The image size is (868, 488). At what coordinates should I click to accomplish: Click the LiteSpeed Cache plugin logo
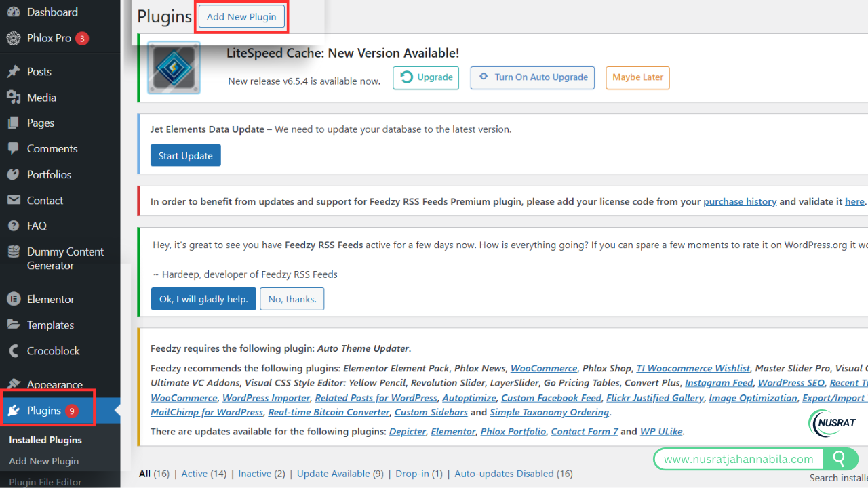tap(174, 68)
